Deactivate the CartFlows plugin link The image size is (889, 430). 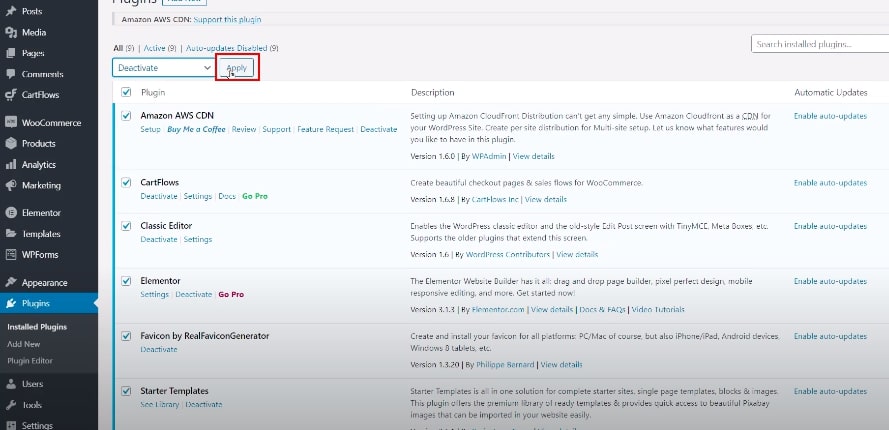[x=159, y=196]
